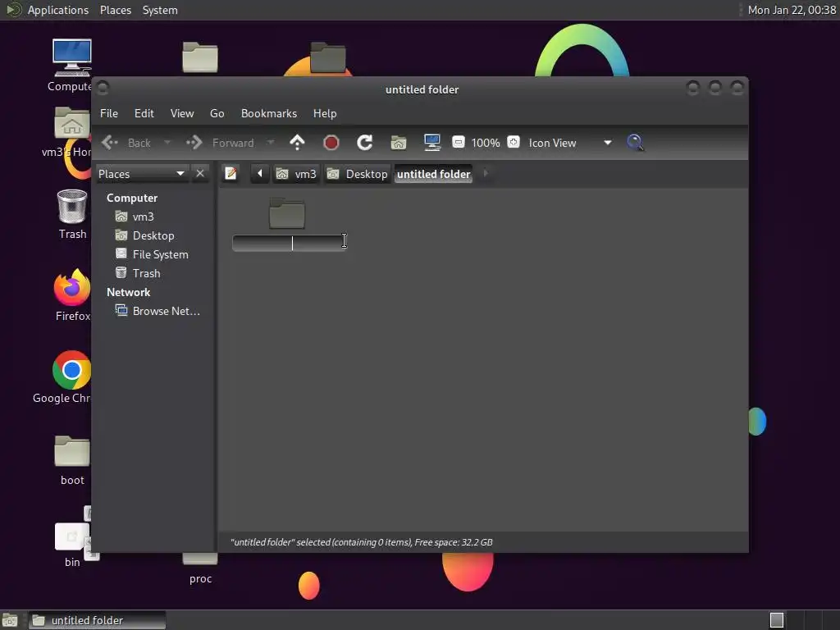This screenshot has width=840, height=630.
Task: Open Computer location from toolbar
Action: 431,142
